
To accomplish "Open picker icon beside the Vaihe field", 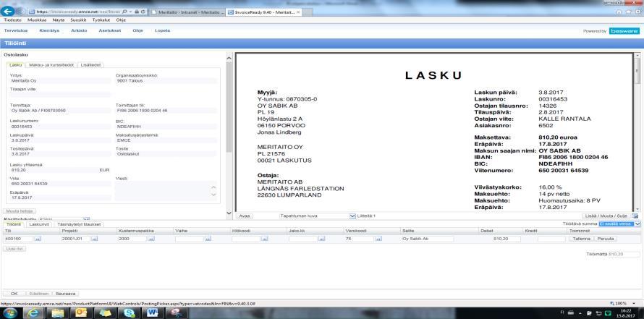I will pyautogui.click(x=208, y=239).
